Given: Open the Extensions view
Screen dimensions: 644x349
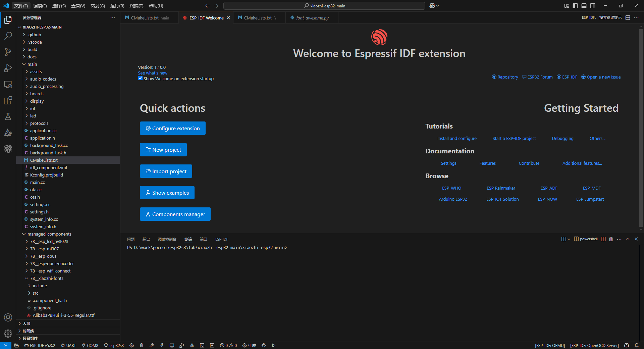Looking at the screenshot, I should point(8,100).
